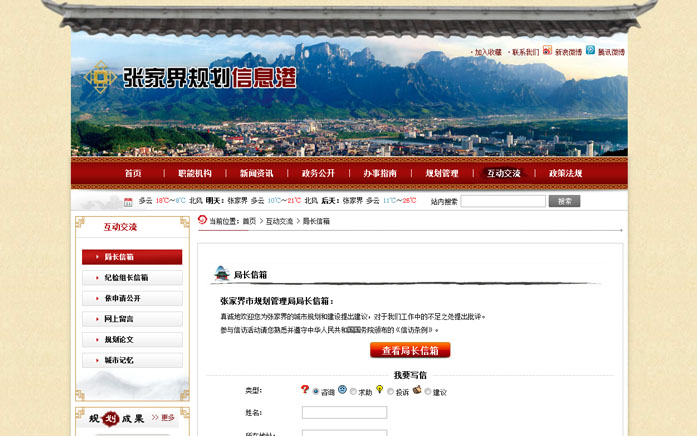
Task: Open 新闻资讯 navigation item
Action: (256, 173)
